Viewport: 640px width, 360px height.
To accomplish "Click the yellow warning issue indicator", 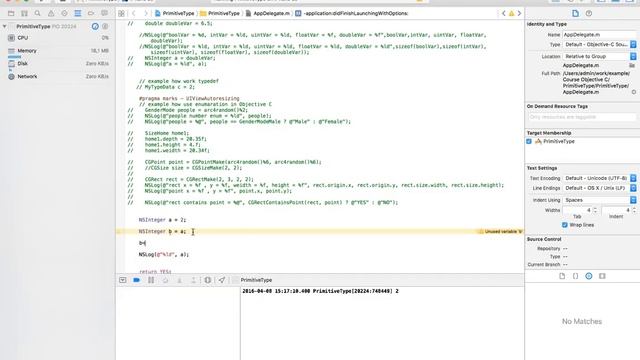I will (511, 13).
